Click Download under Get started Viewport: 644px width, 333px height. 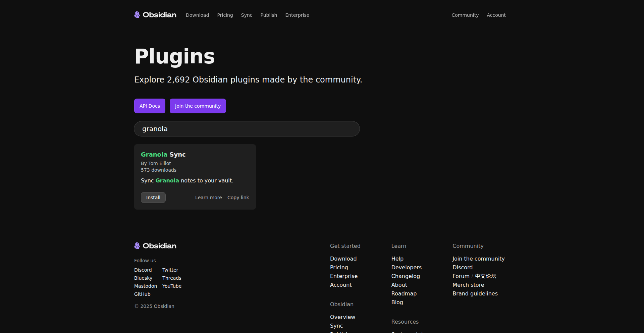(343, 259)
